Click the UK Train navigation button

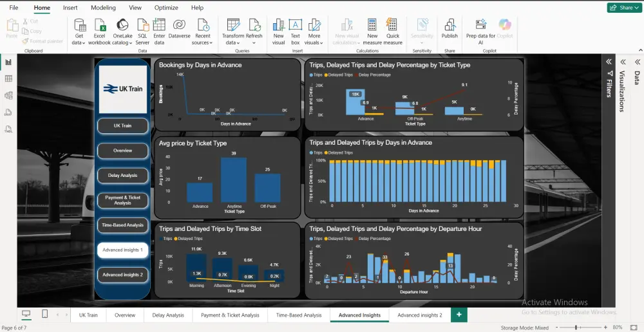pyautogui.click(x=122, y=125)
